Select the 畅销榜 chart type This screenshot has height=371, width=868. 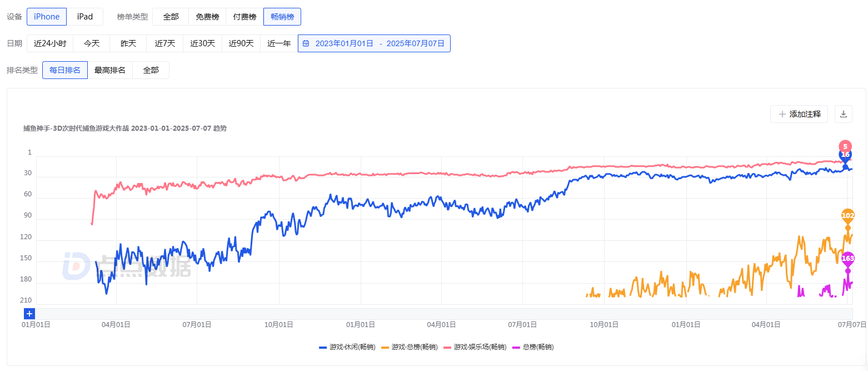tap(282, 17)
